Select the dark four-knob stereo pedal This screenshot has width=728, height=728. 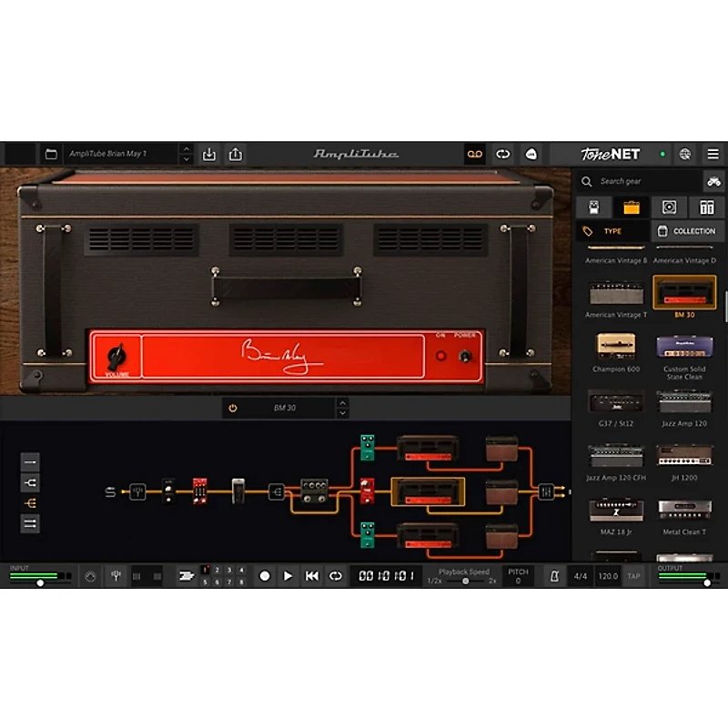click(x=314, y=491)
